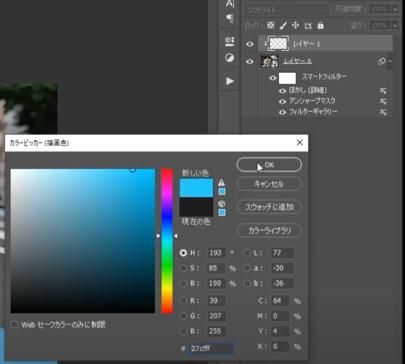This screenshot has width=405, height=364.
Task: Open the Properties panel icon
Action: click(x=230, y=41)
